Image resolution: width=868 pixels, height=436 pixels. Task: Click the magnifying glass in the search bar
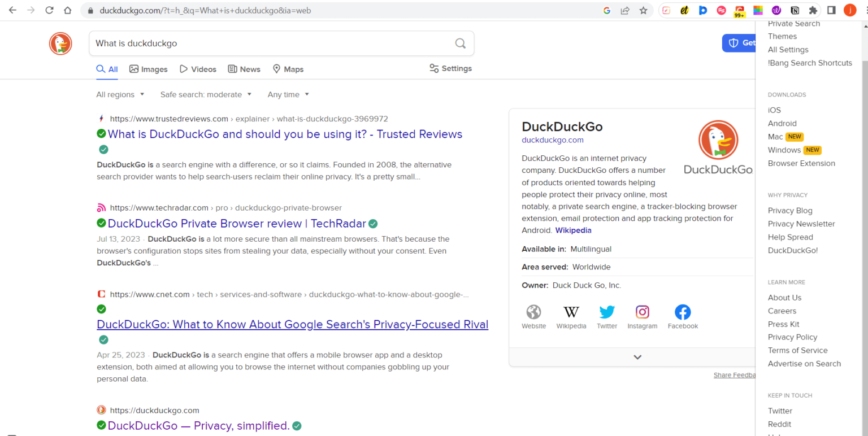(x=460, y=43)
